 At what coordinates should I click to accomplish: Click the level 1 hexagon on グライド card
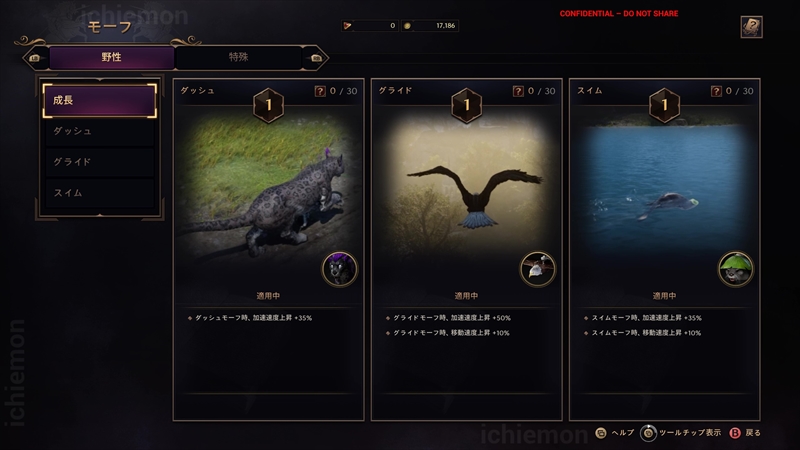pos(466,105)
